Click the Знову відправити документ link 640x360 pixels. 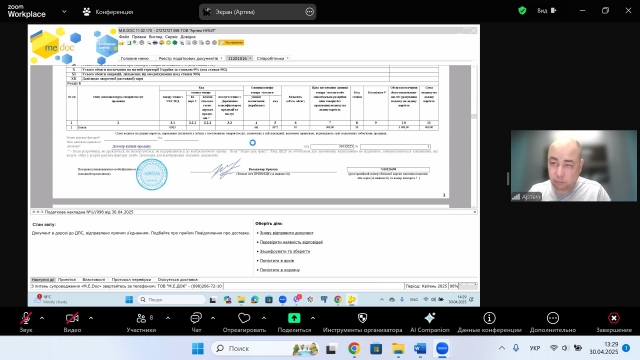[x=287, y=233]
